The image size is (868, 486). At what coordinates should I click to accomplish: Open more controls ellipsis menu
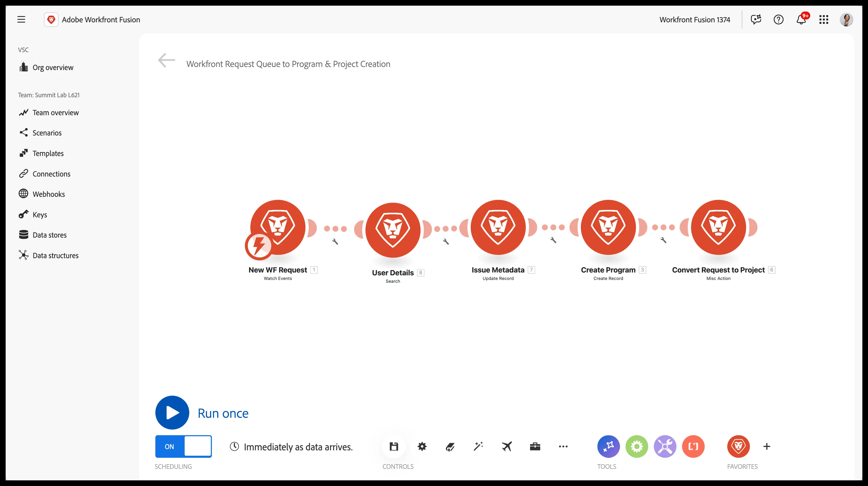(x=563, y=446)
